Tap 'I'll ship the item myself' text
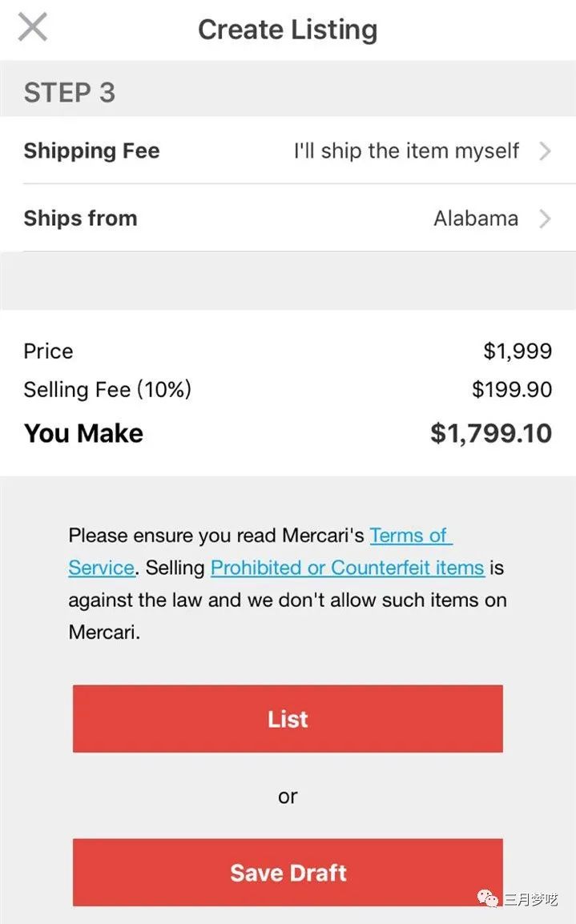The width and height of the screenshot is (576, 924). [406, 151]
